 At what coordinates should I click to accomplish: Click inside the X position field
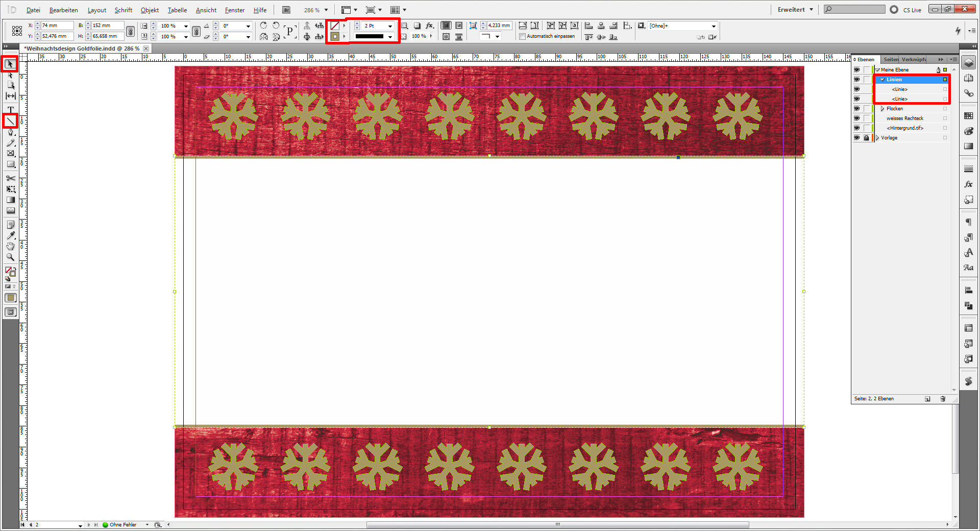coord(56,25)
